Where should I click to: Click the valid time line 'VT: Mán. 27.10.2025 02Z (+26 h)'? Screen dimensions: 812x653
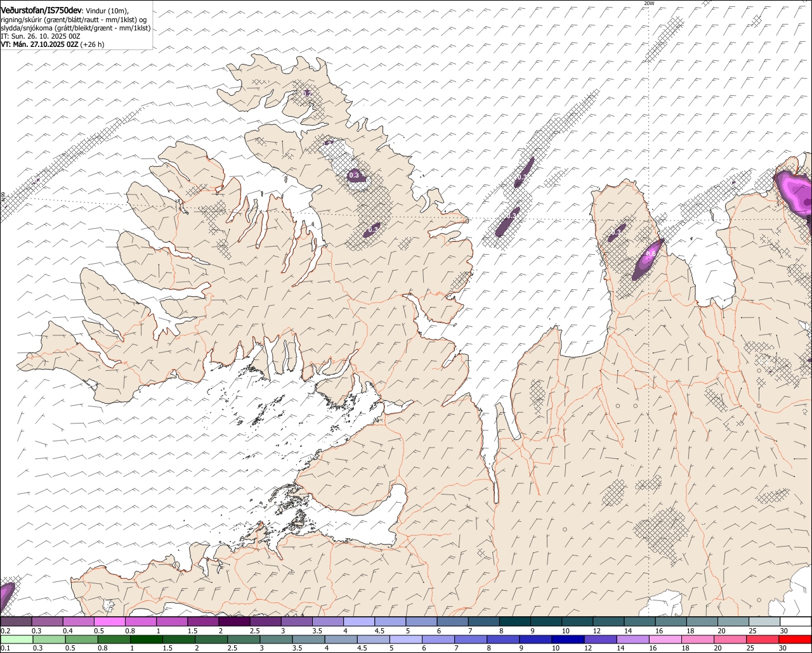(52, 44)
